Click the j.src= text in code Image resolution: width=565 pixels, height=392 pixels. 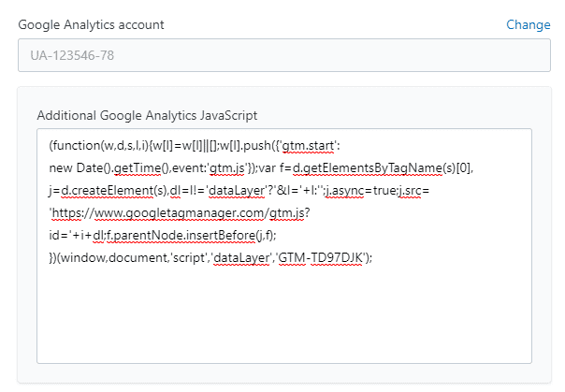(x=414, y=191)
